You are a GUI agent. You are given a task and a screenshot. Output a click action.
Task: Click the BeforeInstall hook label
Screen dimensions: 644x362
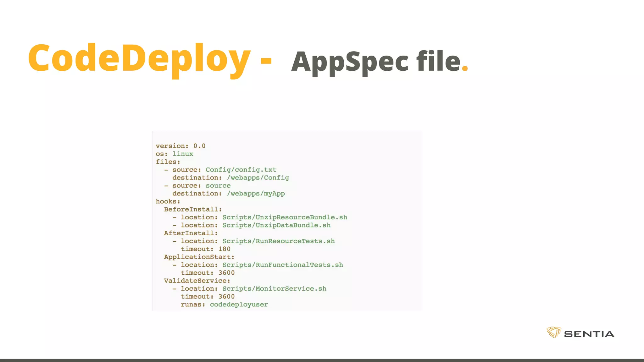193,209
